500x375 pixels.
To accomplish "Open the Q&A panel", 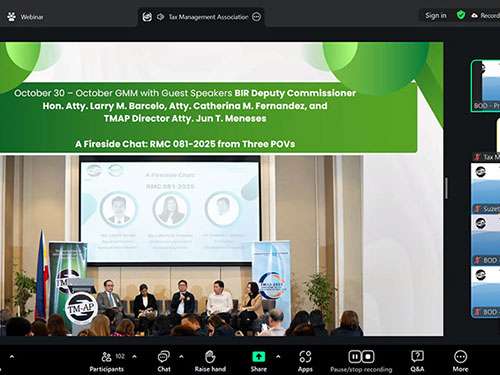I will [417, 361].
